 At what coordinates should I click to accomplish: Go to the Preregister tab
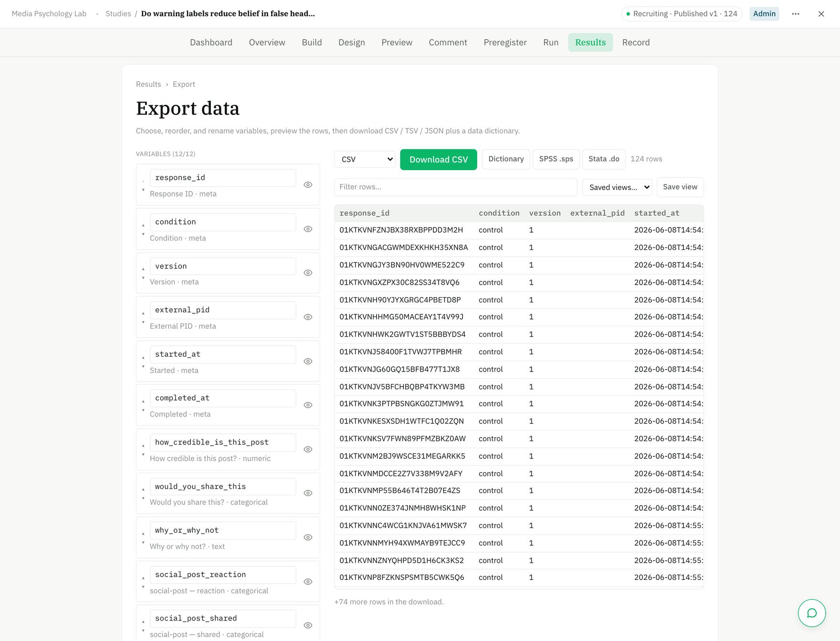click(x=505, y=42)
